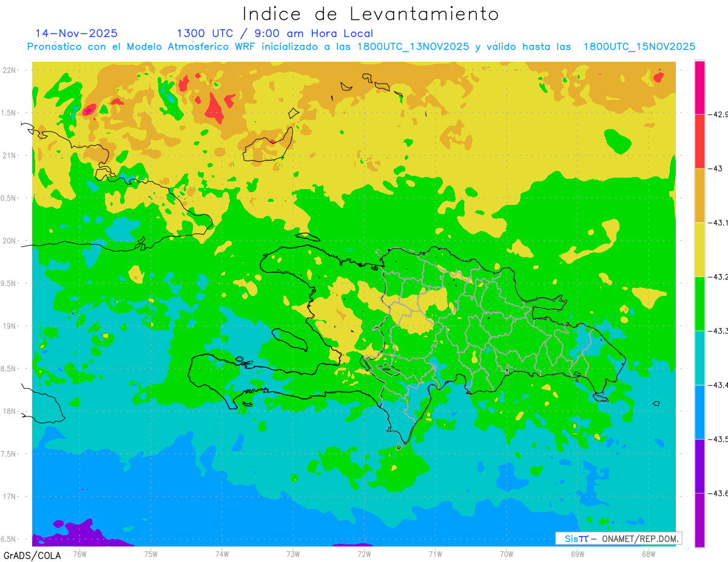The width and height of the screenshot is (728, 562).
Task: Click the "74W" longitude label
Action: (x=222, y=554)
